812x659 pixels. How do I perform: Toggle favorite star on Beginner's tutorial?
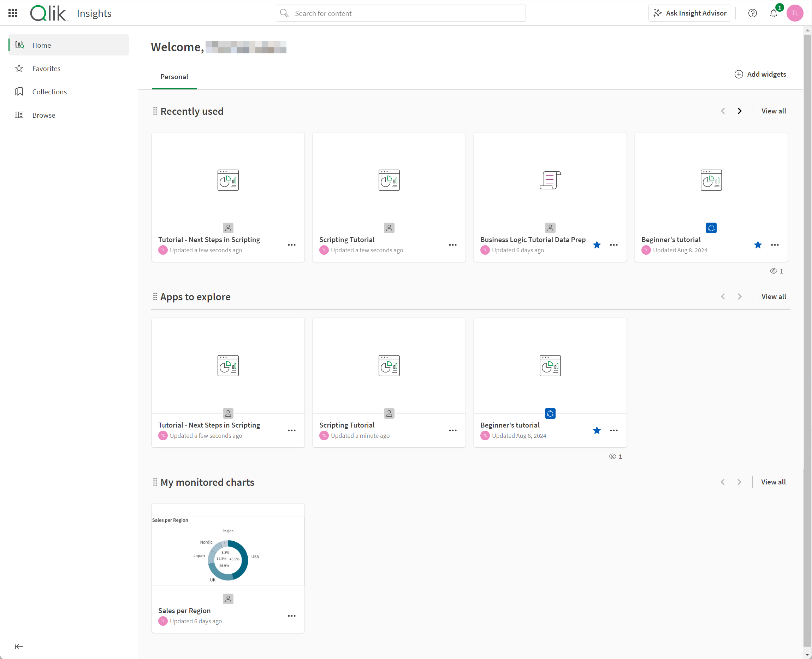point(758,246)
